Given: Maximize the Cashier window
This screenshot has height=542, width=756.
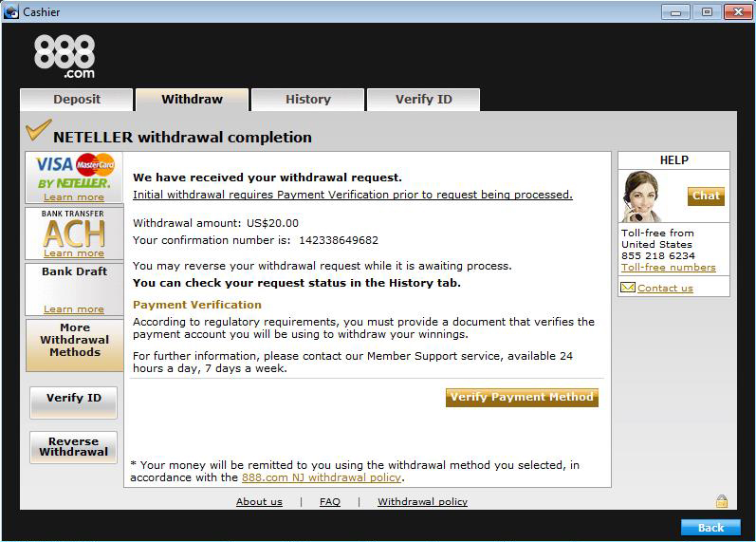Looking at the screenshot, I should [x=707, y=11].
